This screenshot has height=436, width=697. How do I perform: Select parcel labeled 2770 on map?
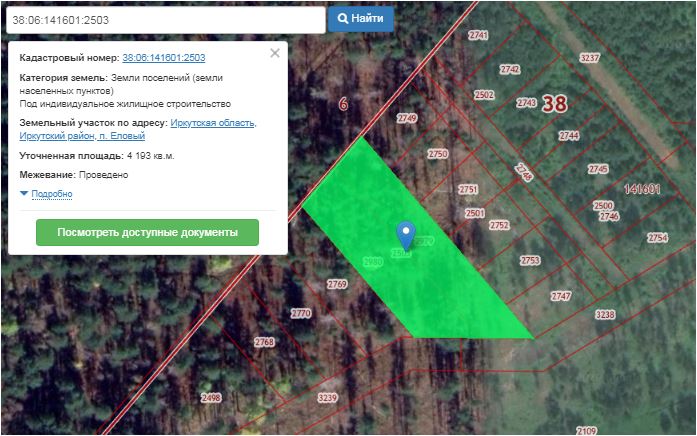[301, 313]
